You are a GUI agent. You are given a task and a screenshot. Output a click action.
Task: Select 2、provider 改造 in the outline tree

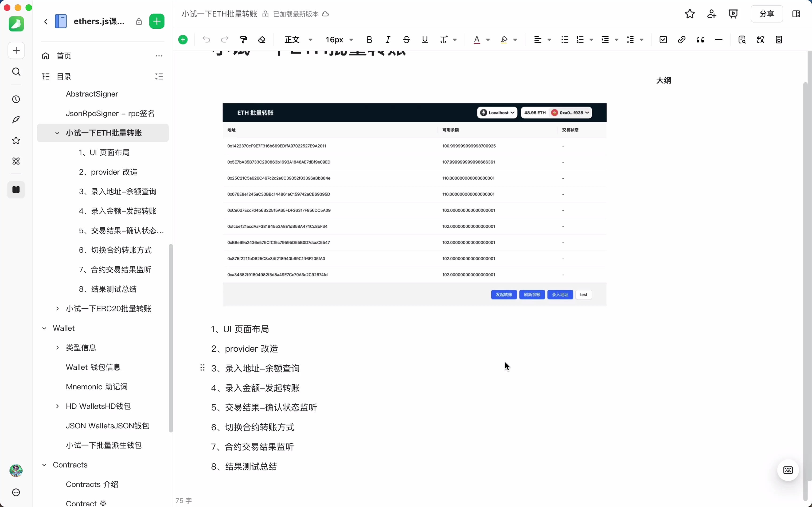click(x=108, y=172)
